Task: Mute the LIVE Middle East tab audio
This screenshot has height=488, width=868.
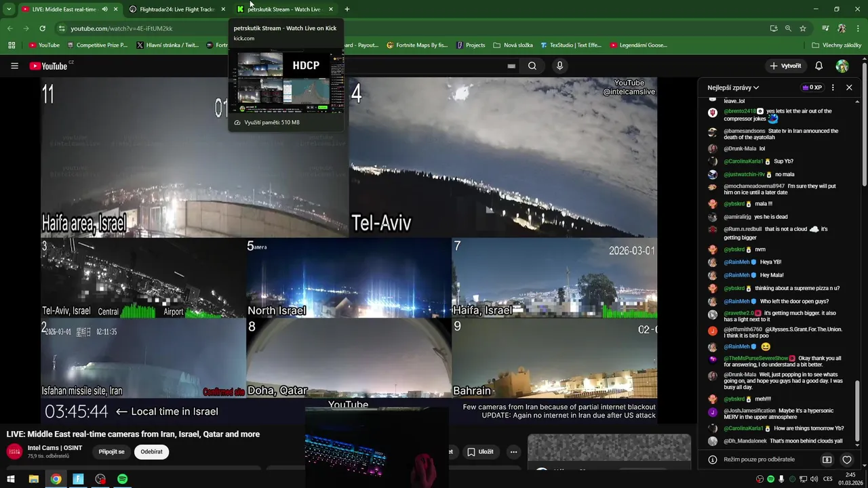Action: click(104, 9)
